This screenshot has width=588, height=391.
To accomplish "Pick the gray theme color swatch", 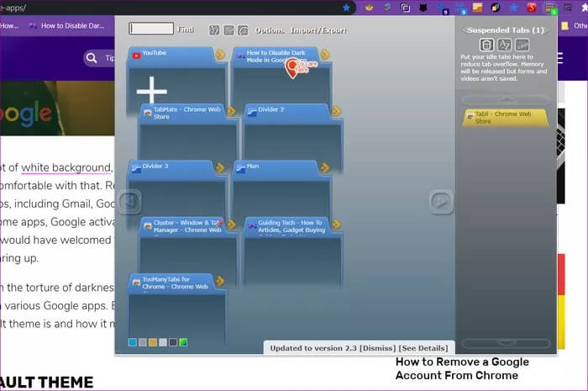I will 143,342.
